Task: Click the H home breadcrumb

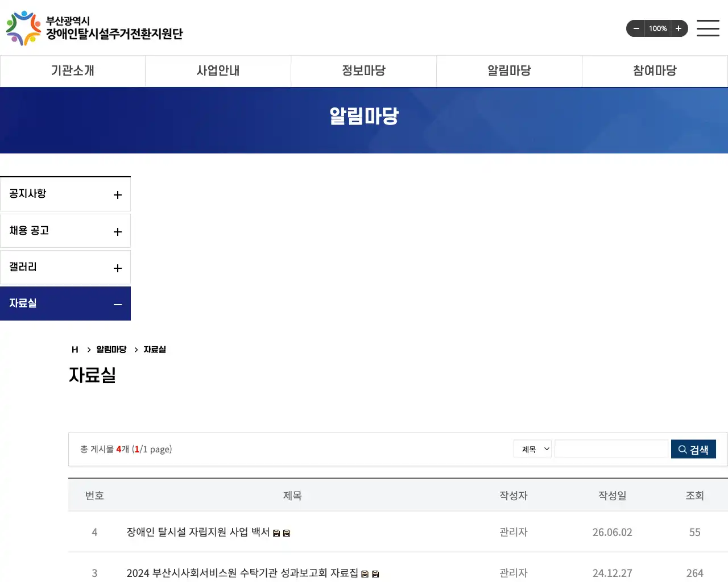Action: coord(75,350)
